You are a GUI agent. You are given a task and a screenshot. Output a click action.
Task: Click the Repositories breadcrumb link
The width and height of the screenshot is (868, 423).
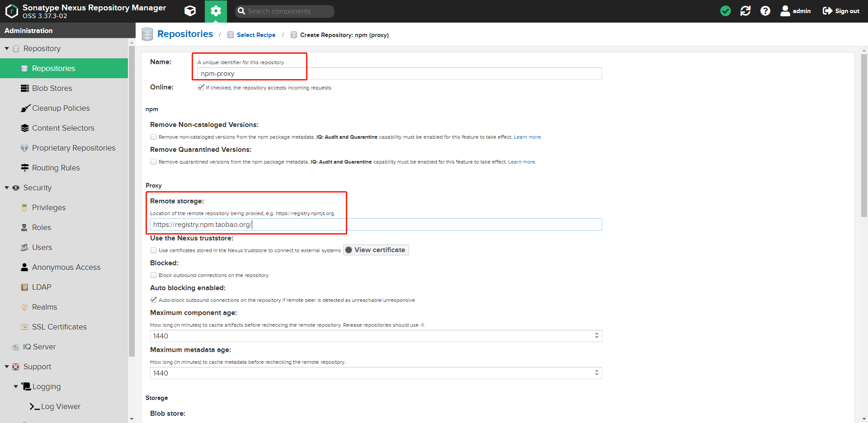click(185, 34)
